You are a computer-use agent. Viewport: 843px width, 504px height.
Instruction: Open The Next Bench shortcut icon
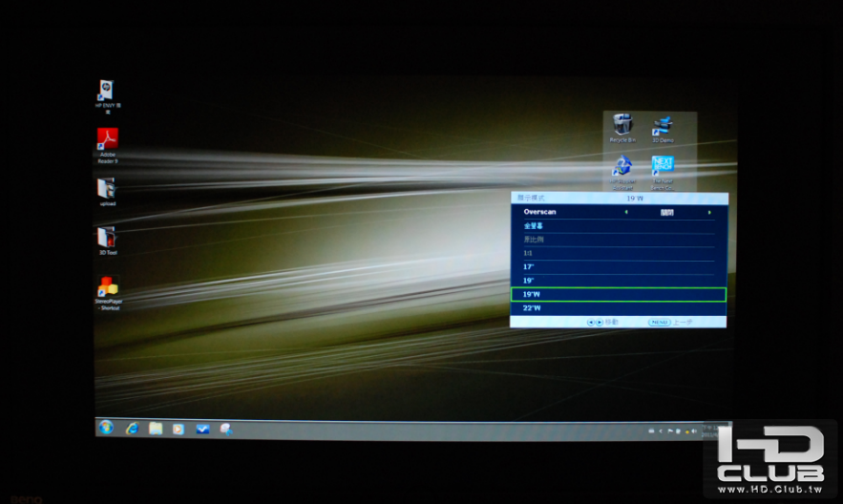coord(663,172)
